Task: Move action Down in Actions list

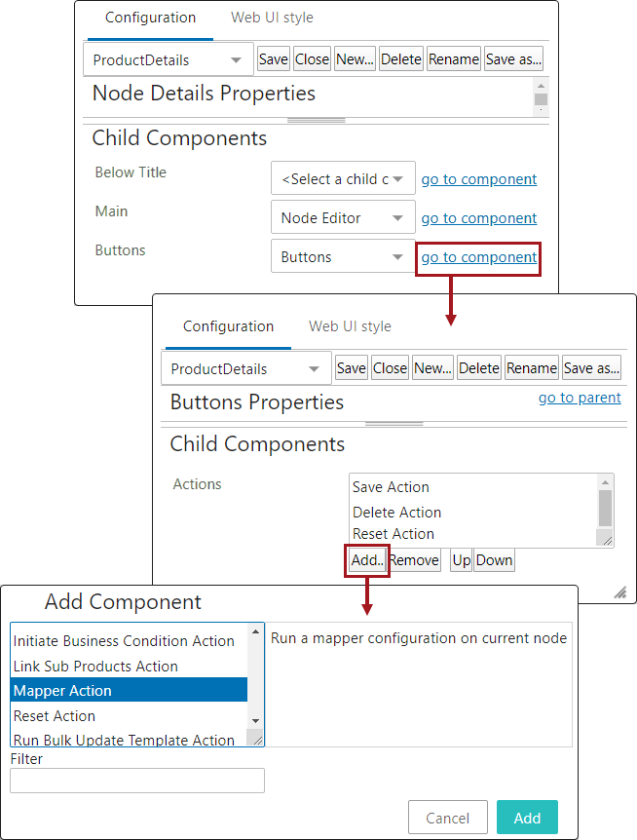Action: pyautogui.click(x=494, y=560)
